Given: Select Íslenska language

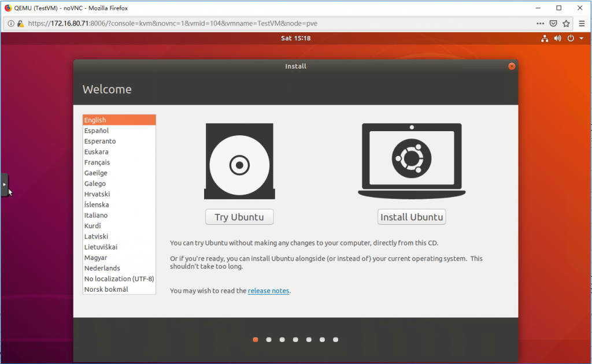Looking at the screenshot, I should coord(119,205).
